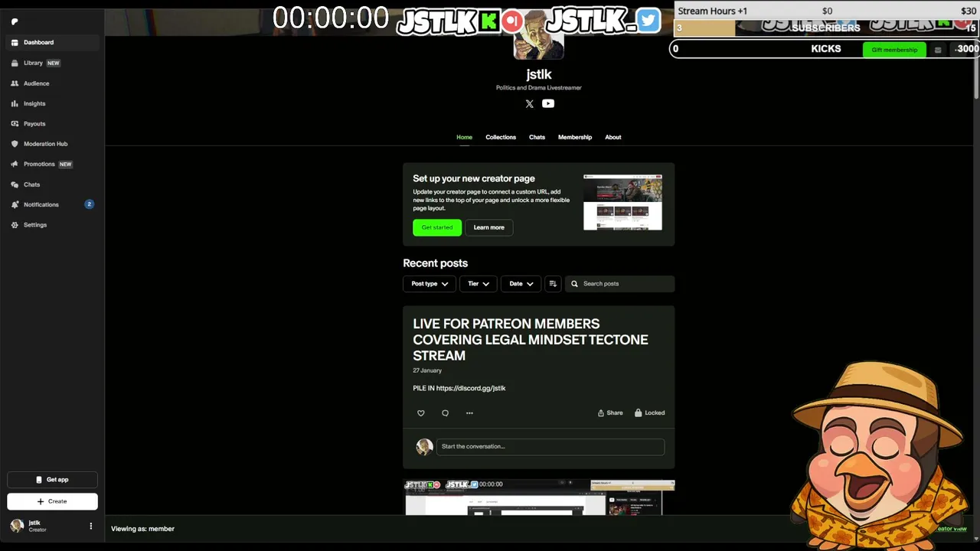Click the Library sidebar icon
The width and height of the screenshot is (980, 551).
[x=15, y=63]
